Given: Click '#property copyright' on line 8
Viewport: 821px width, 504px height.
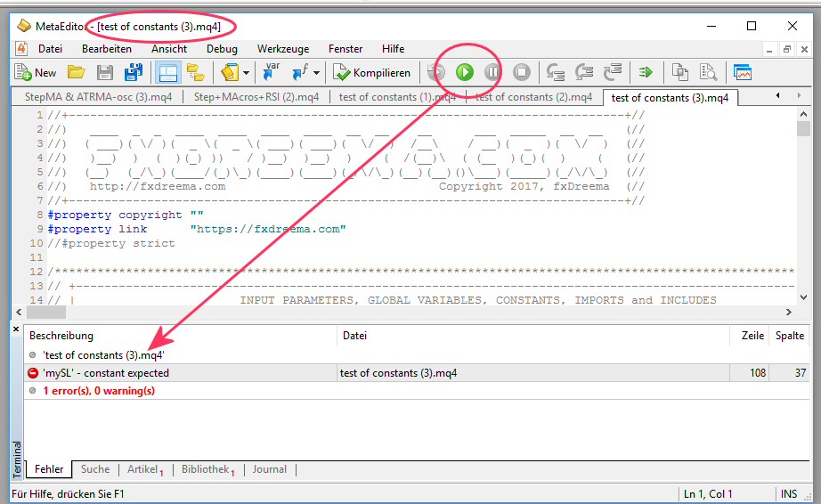Looking at the screenshot, I should point(115,215).
